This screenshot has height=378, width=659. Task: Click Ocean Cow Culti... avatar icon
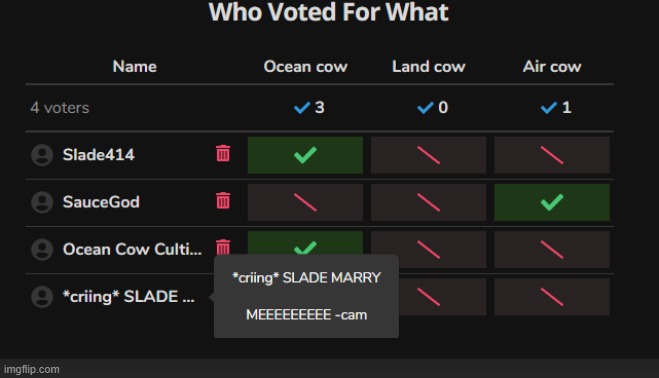pos(42,249)
